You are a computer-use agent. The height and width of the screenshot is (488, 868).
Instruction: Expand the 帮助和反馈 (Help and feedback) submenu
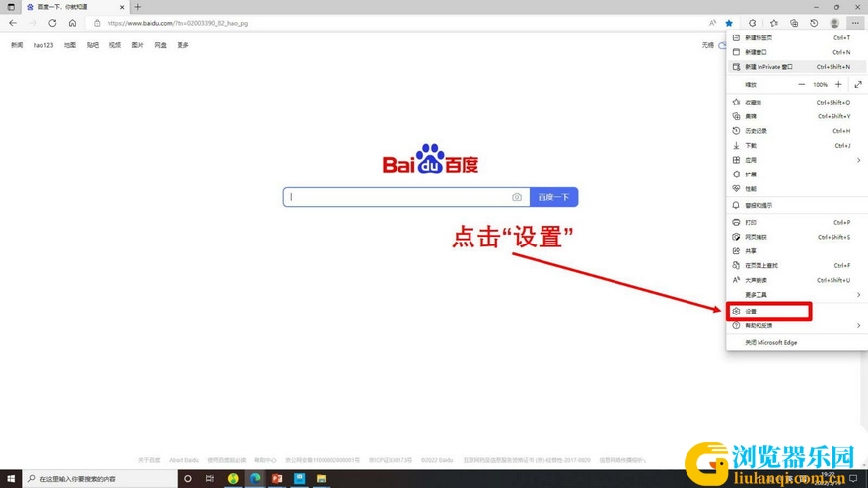pos(797,326)
